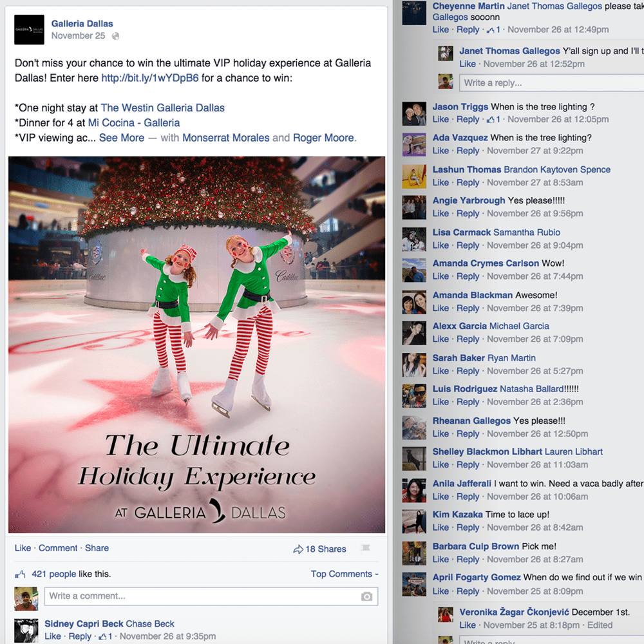Click Share under the holiday photo
This screenshot has height=644, width=644.
pyautogui.click(x=97, y=548)
